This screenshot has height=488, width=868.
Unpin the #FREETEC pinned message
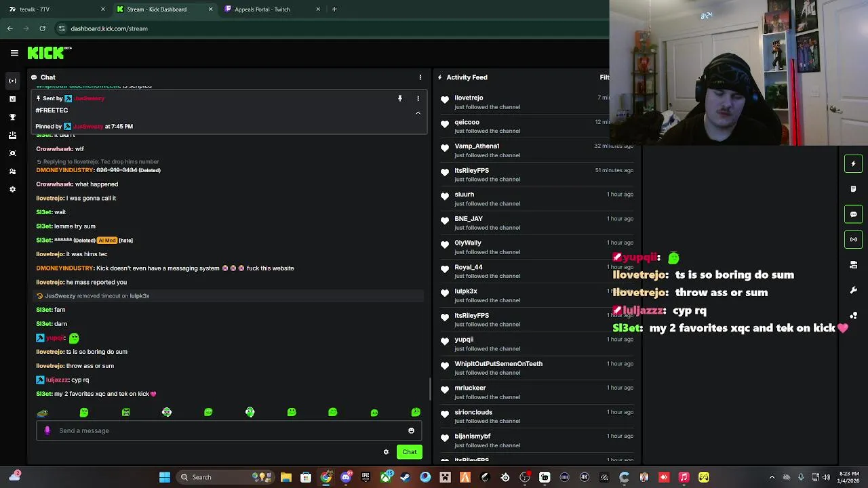click(400, 99)
